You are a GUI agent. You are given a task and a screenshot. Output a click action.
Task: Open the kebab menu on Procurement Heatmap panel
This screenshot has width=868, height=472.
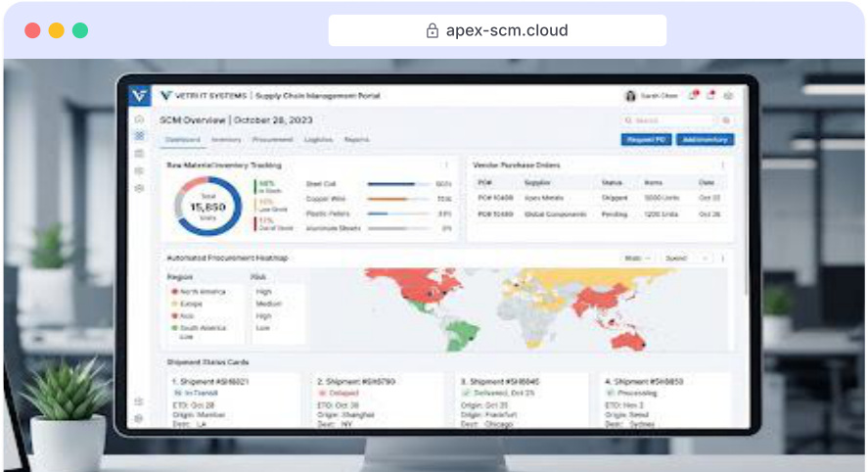[x=722, y=259]
